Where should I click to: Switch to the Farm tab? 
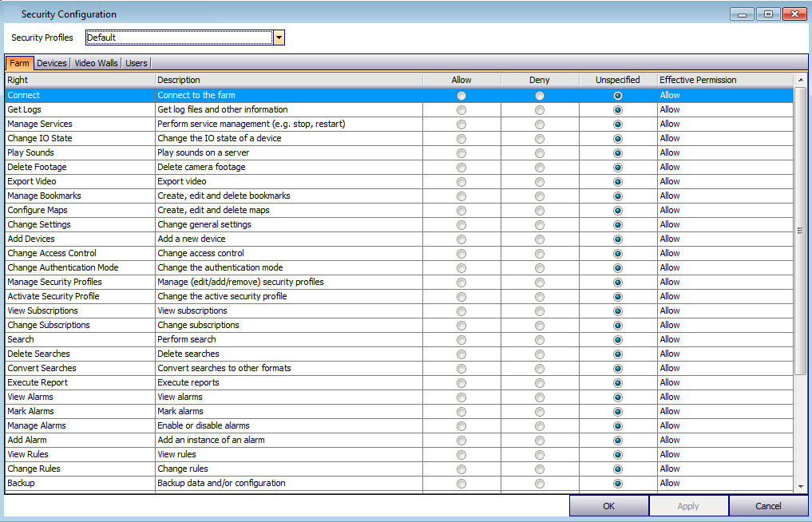pyautogui.click(x=20, y=63)
